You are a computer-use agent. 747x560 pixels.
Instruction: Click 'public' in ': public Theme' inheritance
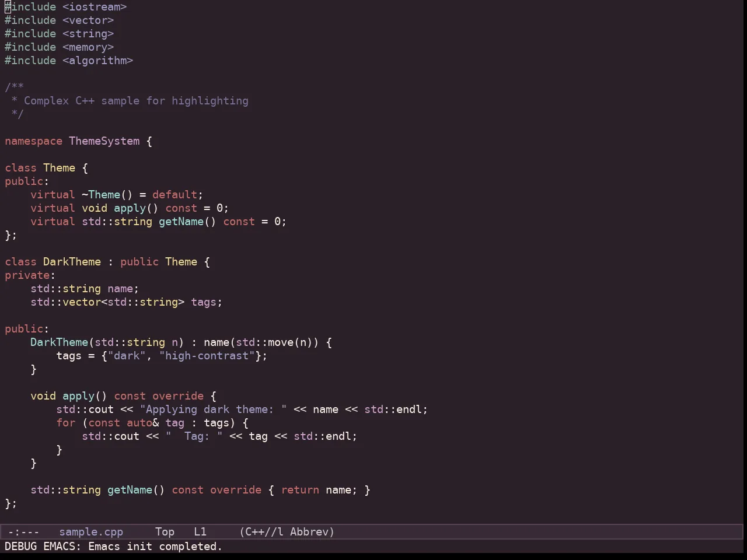click(139, 262)
